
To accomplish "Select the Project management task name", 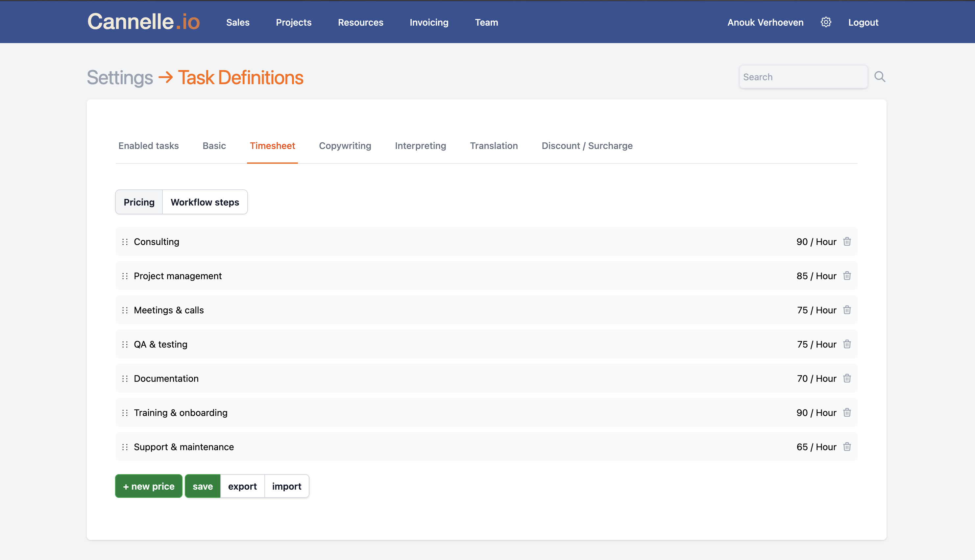I will pos(178,276).
